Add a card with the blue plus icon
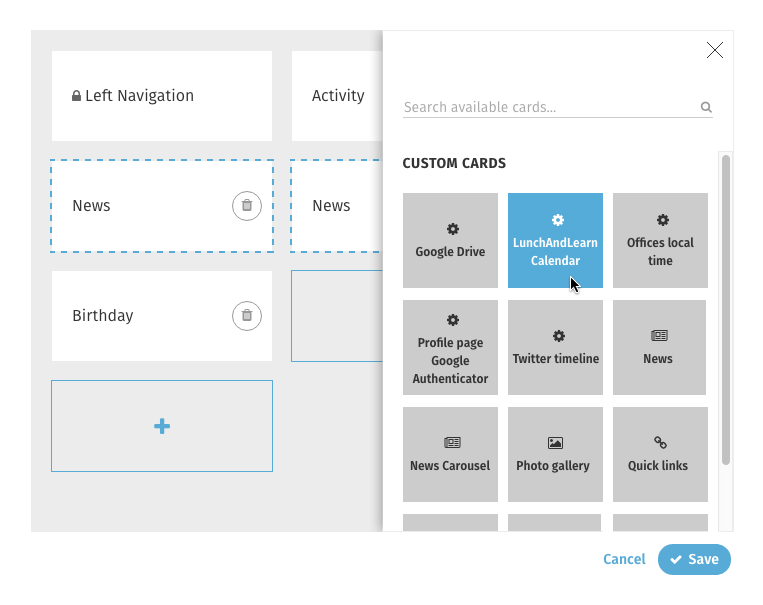This screenshot has height=605, width=763. click(162, 426)
